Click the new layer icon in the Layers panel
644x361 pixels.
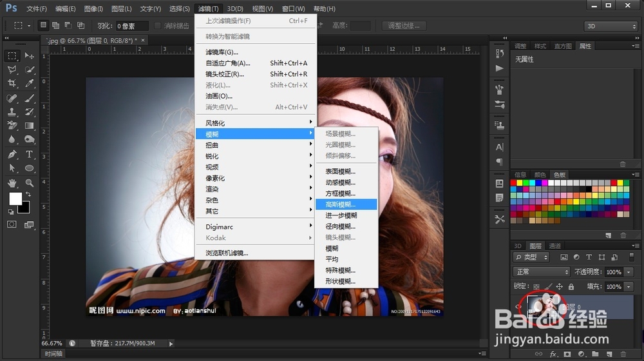(609, 354)
